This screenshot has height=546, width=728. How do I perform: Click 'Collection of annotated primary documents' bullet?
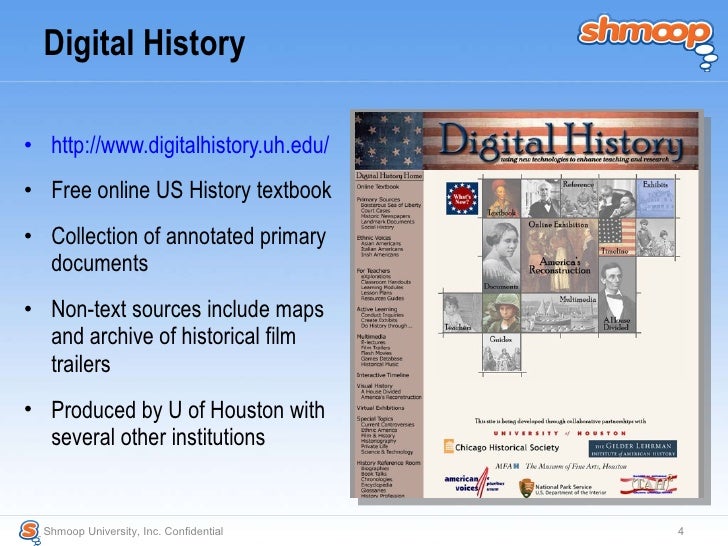pos(188,250)
